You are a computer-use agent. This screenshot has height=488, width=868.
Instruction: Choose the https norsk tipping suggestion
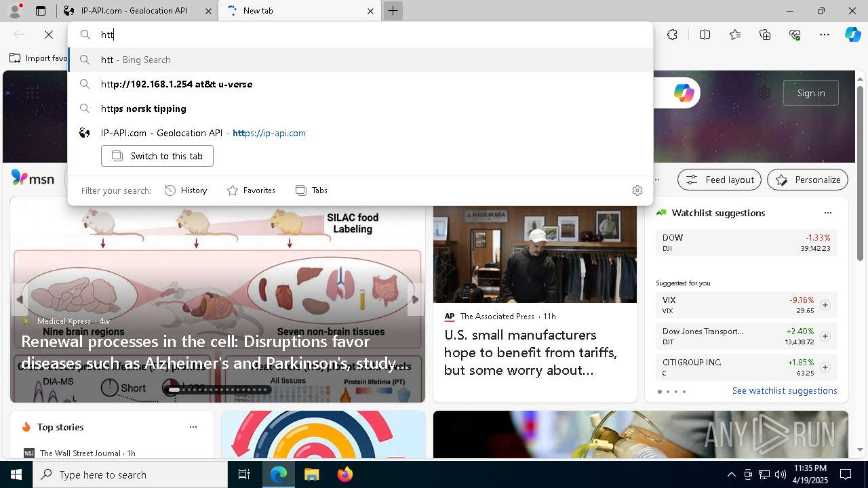(x=360, y=108)
